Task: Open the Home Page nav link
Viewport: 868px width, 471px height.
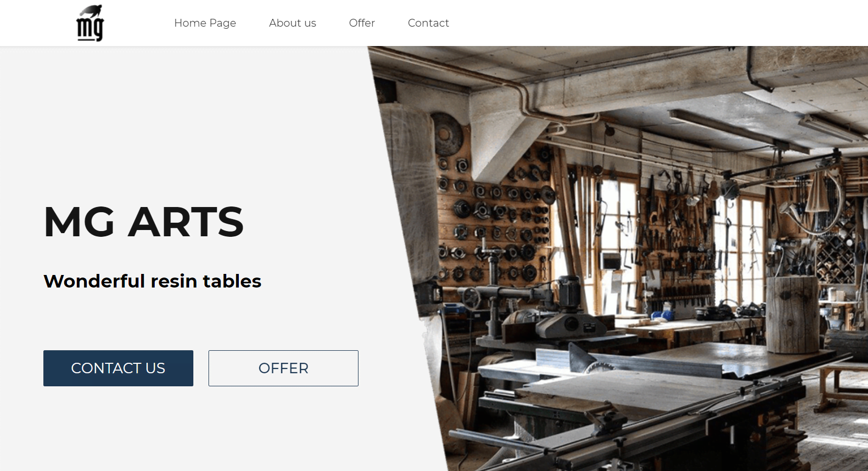Action: [x=205, y=23]
